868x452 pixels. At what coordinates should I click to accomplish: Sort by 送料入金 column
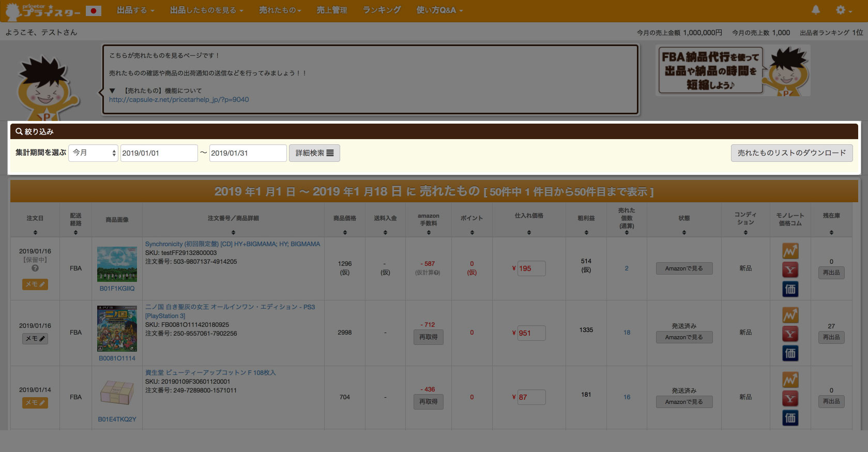(385, 232)
